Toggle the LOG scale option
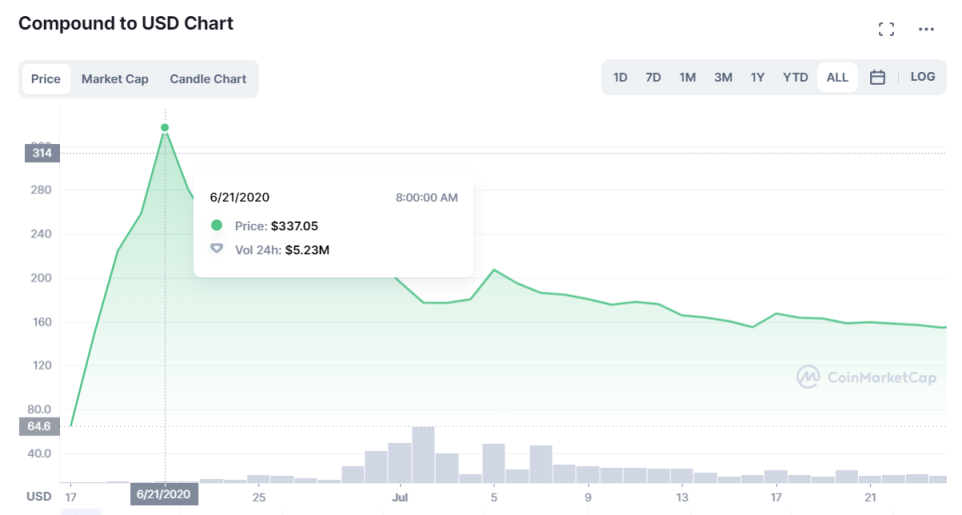 (922, 77)
